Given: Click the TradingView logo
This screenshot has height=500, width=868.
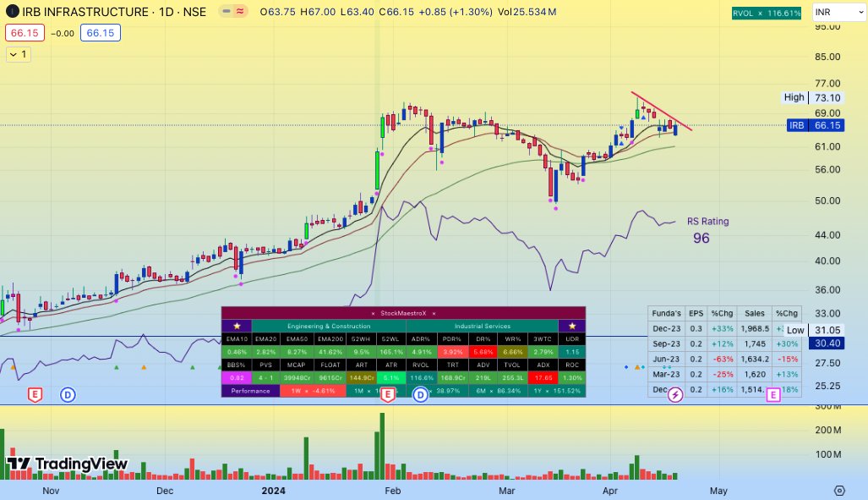Looking at the screenshot, I should pyautogui.click(x=68, y=464).
